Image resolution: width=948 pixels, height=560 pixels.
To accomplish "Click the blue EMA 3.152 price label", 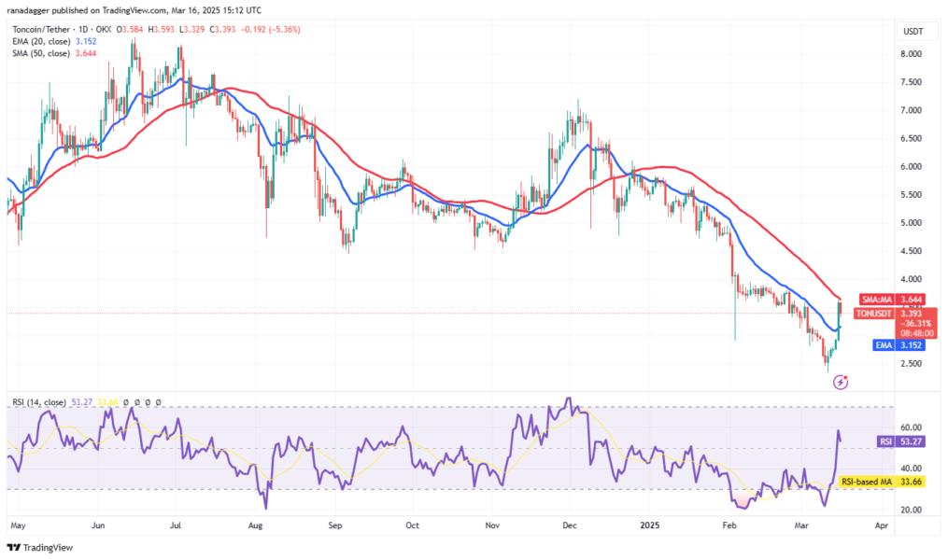I will (899, 345).
